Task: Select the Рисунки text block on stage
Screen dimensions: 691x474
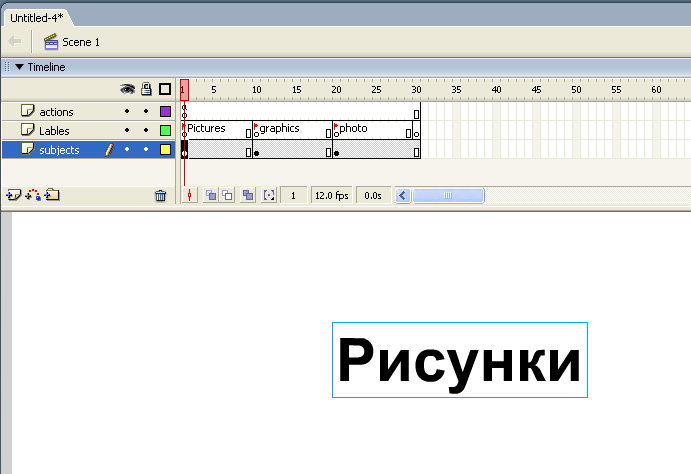Action: (x=460, y=360)
